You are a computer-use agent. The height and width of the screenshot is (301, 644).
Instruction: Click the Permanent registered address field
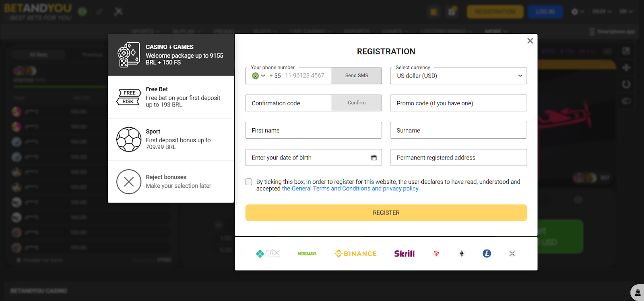coord(458,158)
